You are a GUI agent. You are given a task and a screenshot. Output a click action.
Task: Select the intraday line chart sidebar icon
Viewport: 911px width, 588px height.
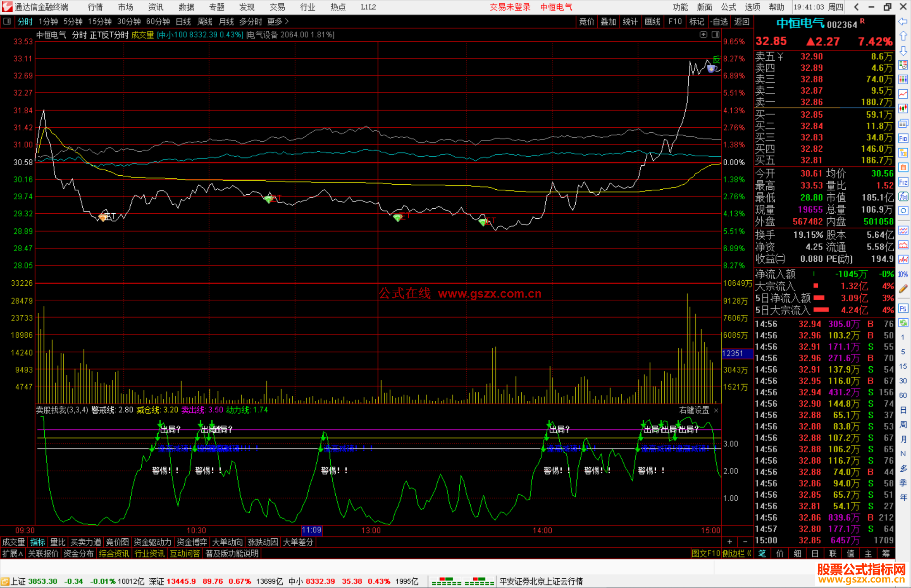pyautogui.click(x=903, y=94)
